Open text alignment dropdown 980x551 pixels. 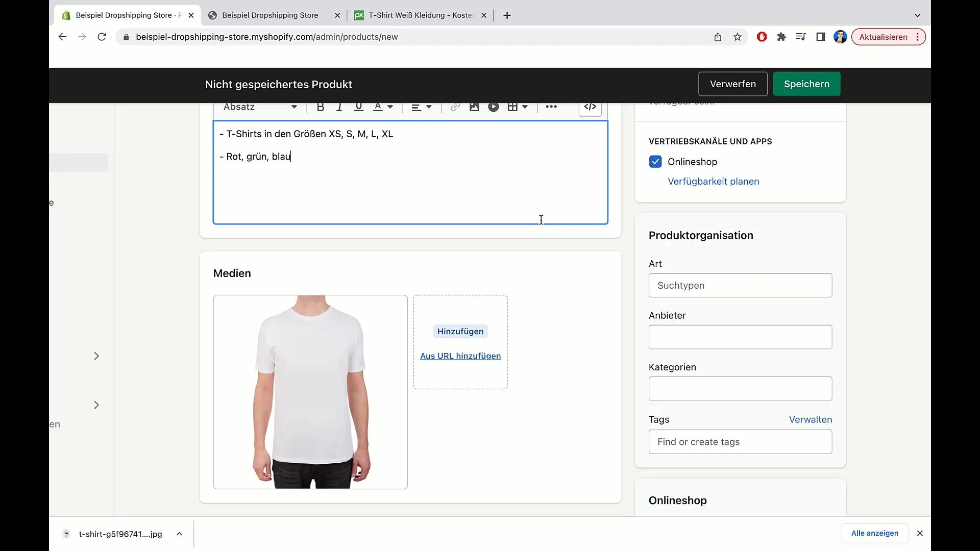point(422,107)
